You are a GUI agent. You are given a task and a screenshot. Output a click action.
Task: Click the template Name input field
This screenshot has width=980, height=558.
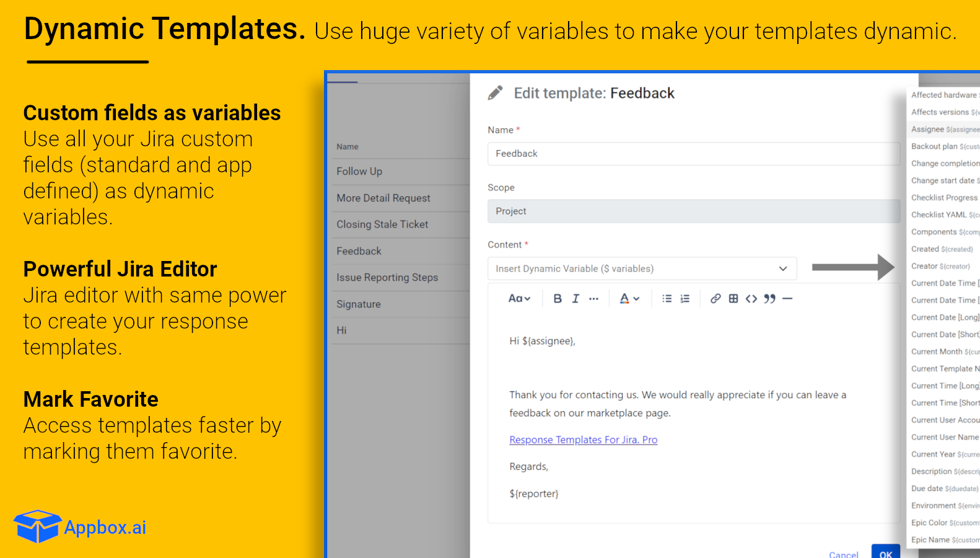[693, 154]
